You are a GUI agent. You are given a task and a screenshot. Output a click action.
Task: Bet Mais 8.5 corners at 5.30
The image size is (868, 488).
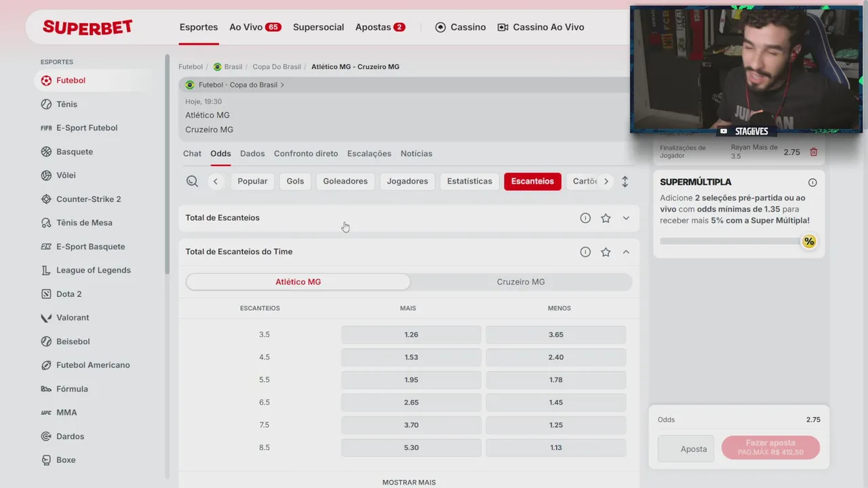click(x=411, y=448)
